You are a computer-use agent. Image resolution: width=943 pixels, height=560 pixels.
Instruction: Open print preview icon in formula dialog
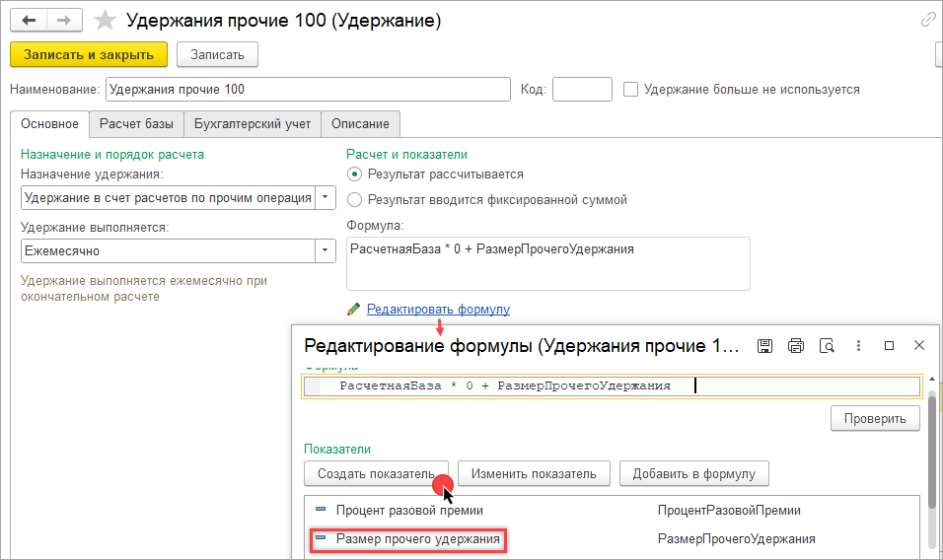coord(828,346)
